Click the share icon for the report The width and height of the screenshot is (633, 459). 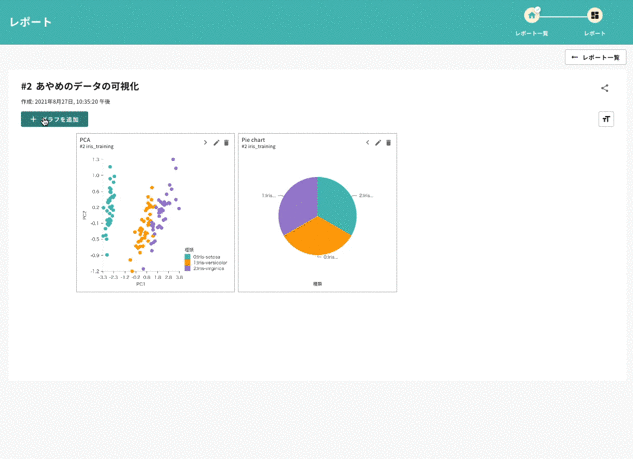click(604, 88)
